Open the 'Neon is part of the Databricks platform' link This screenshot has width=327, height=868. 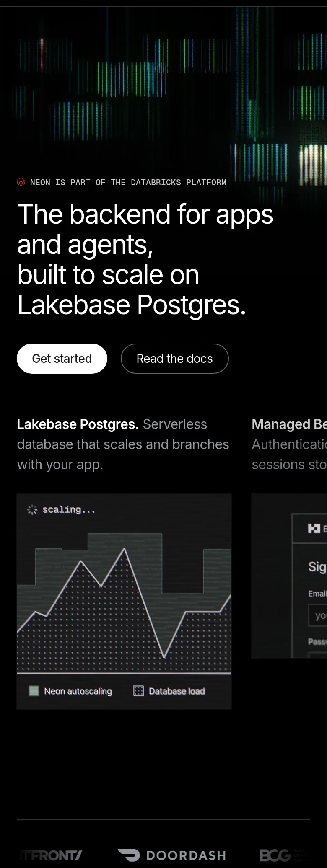tap(122, 182)
